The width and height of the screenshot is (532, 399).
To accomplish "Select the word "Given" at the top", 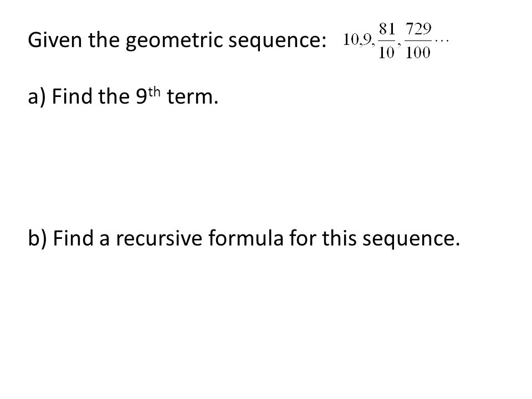I will [55, 40].
